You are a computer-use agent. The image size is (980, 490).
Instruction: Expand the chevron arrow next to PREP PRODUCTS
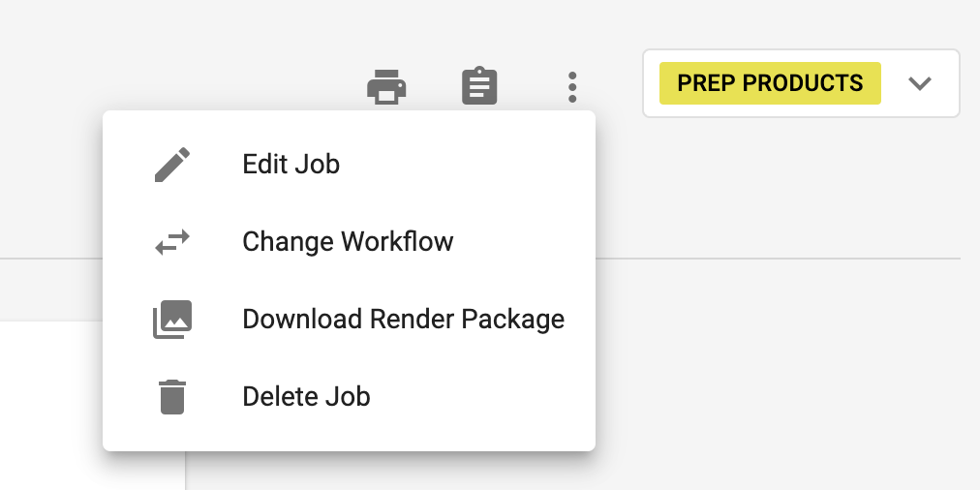(920, 83)
